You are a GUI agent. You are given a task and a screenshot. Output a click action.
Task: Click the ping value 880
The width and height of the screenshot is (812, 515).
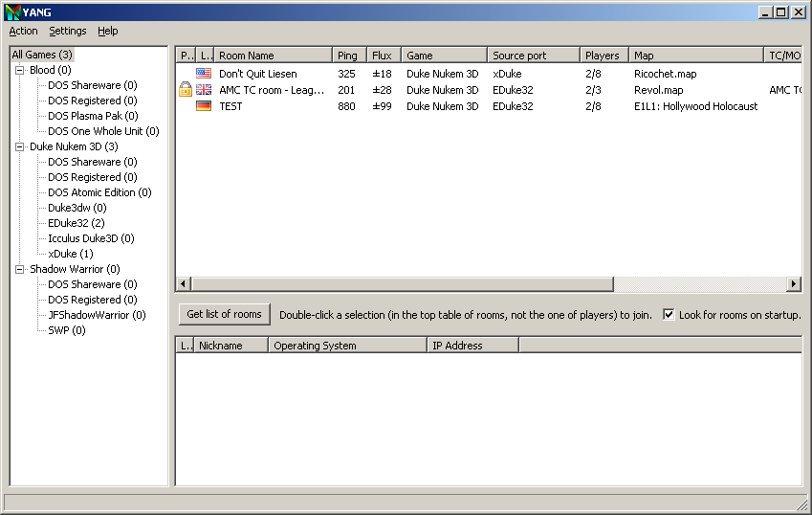coord(346,106)
